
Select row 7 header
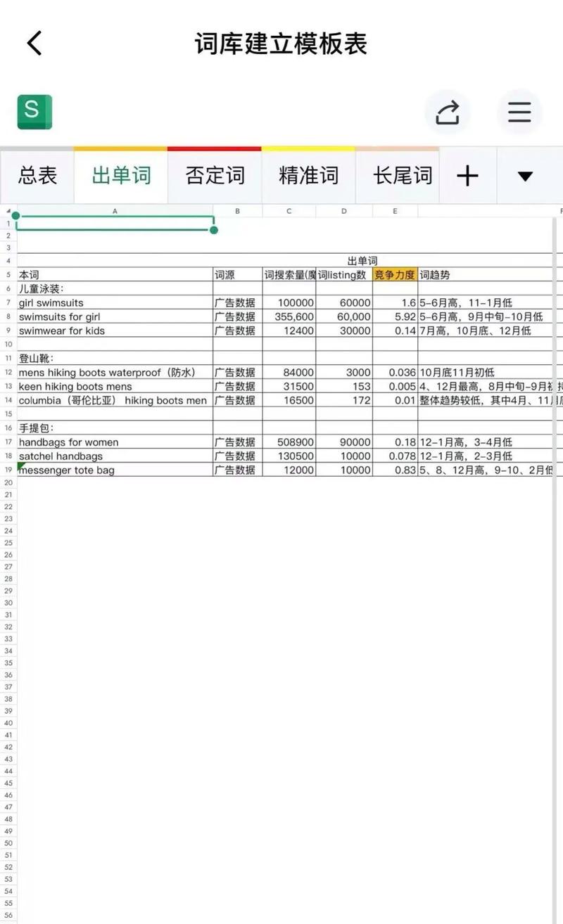pos(8,302)
